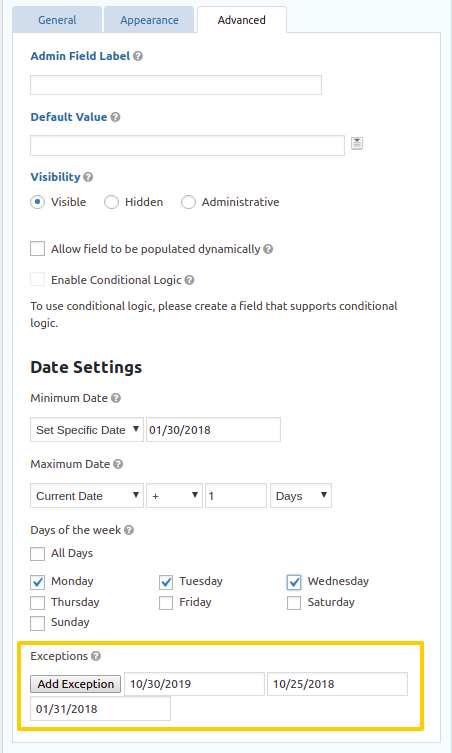
Task: Open the Set Specific Date dropdown
Action: coord(87,429)
